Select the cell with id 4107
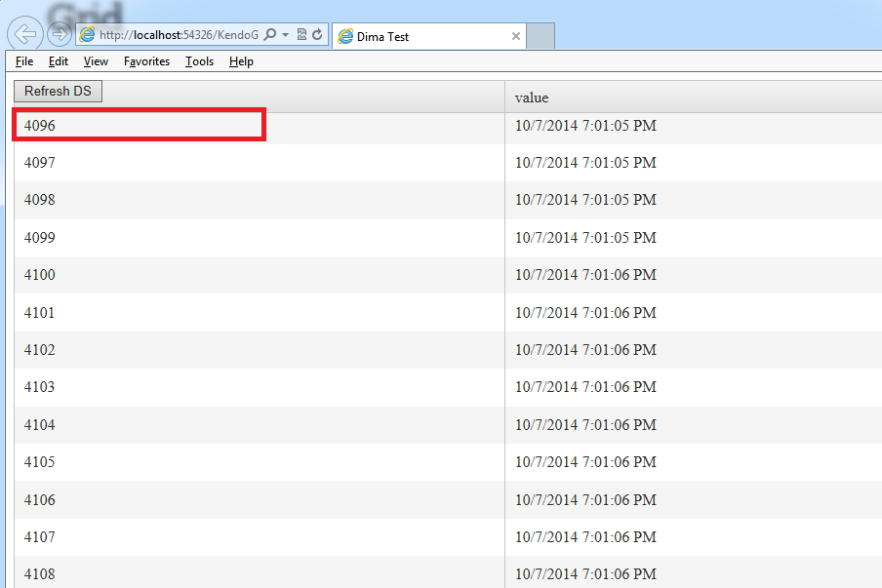This screenshot has height=588, width=882. point(260,537)
